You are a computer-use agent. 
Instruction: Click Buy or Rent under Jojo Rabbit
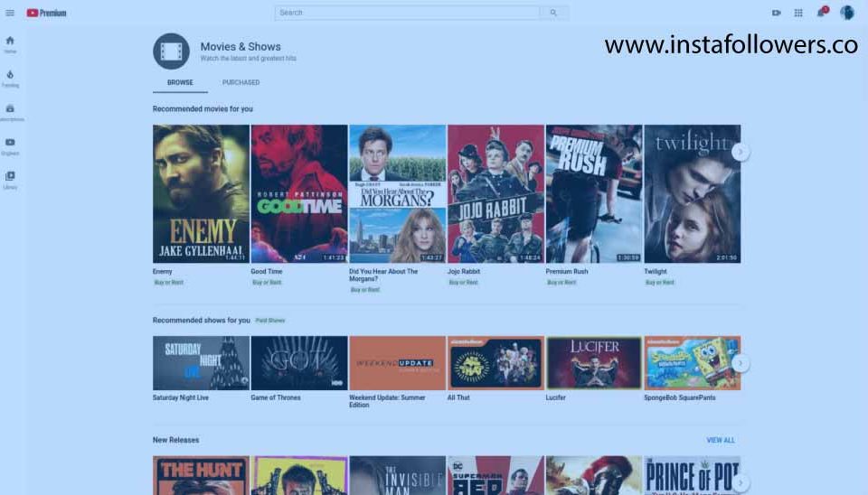[x=463, y=283]
